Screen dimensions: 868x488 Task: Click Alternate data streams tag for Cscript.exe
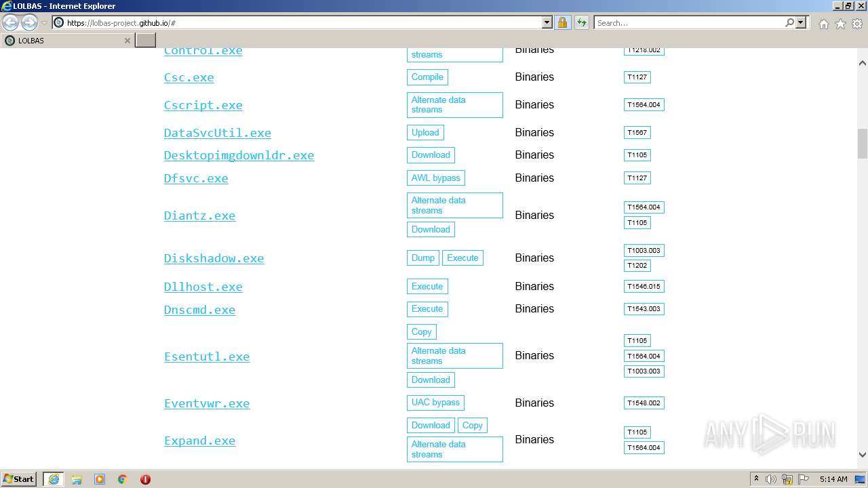pos(454,105)
